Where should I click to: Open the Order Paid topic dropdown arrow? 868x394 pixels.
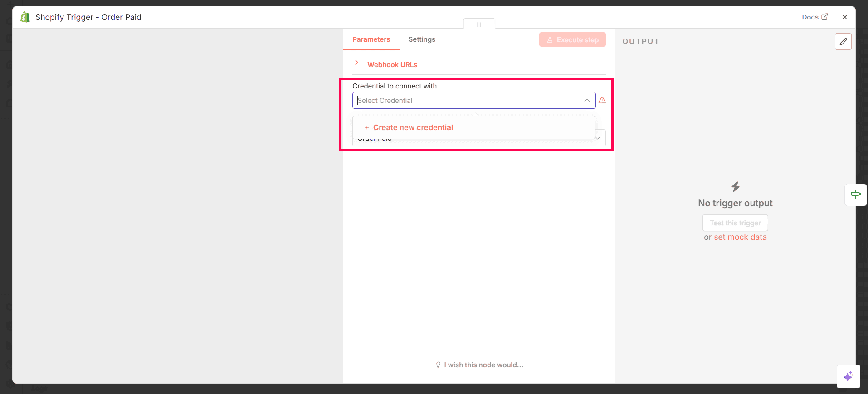(598, 138)
